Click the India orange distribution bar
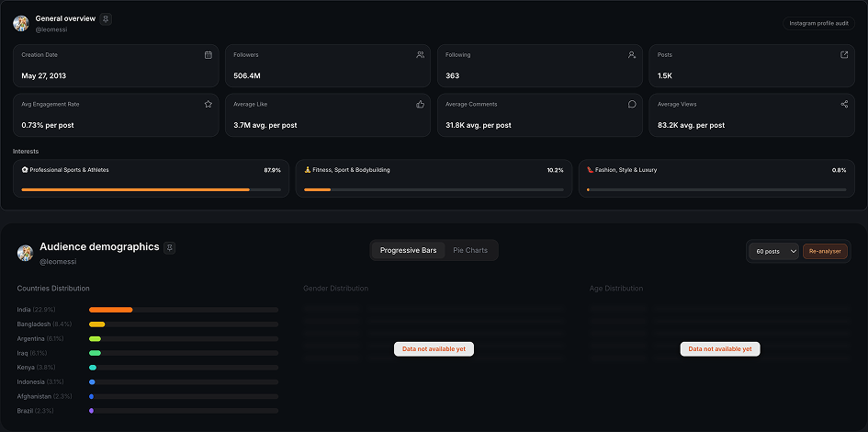This screenshot has height=432, width=868. pos(111,310)
